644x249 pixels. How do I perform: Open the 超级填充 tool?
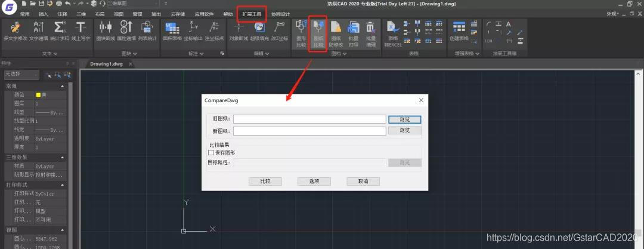click(259, 31)
